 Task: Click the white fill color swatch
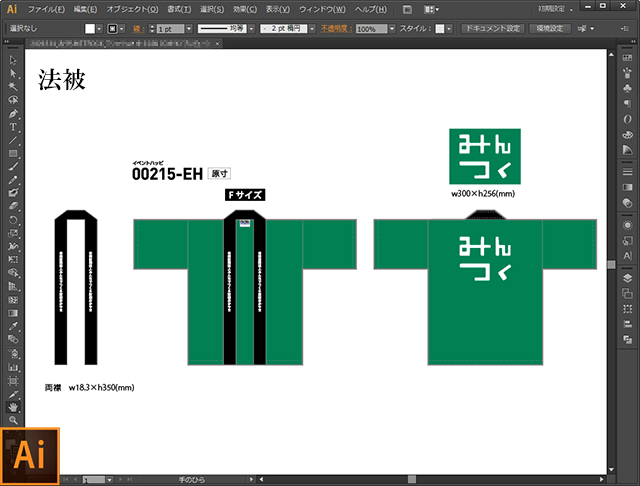click(x=90, y=29)
